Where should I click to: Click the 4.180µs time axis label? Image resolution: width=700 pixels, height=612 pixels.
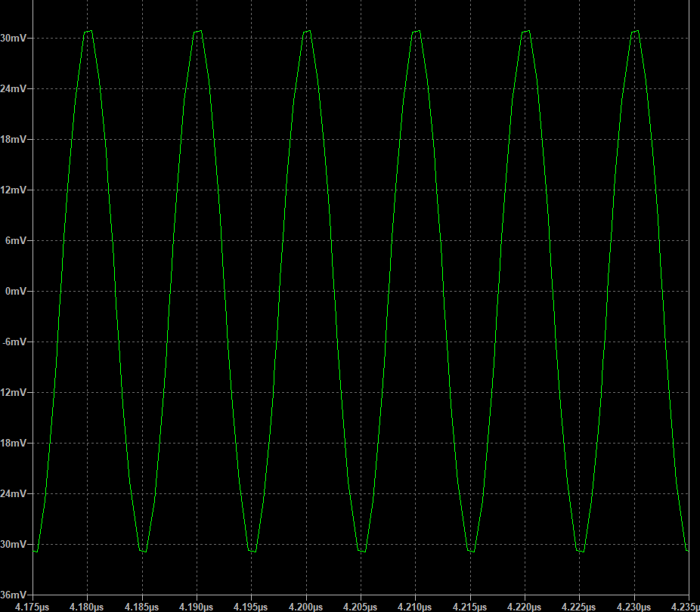pos(88,606)
